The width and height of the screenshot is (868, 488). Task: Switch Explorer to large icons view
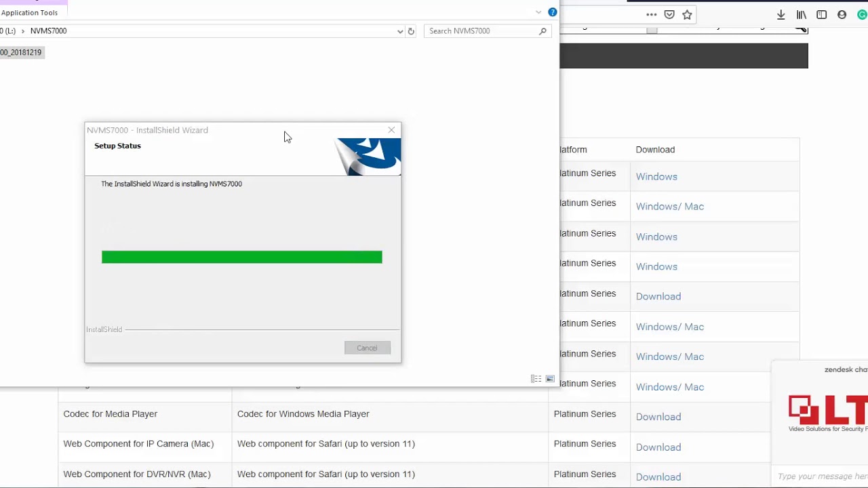pyautogui.click(x=550, y=379)
